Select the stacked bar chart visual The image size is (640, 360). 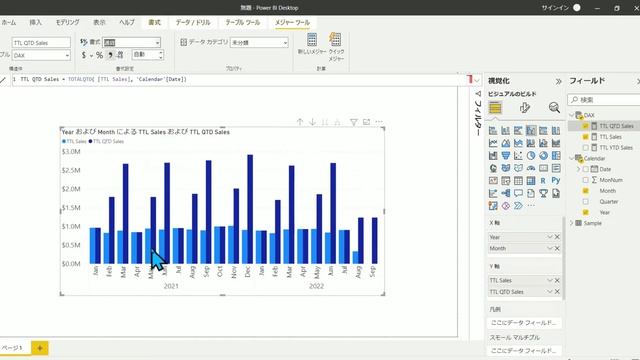point(493,131)
